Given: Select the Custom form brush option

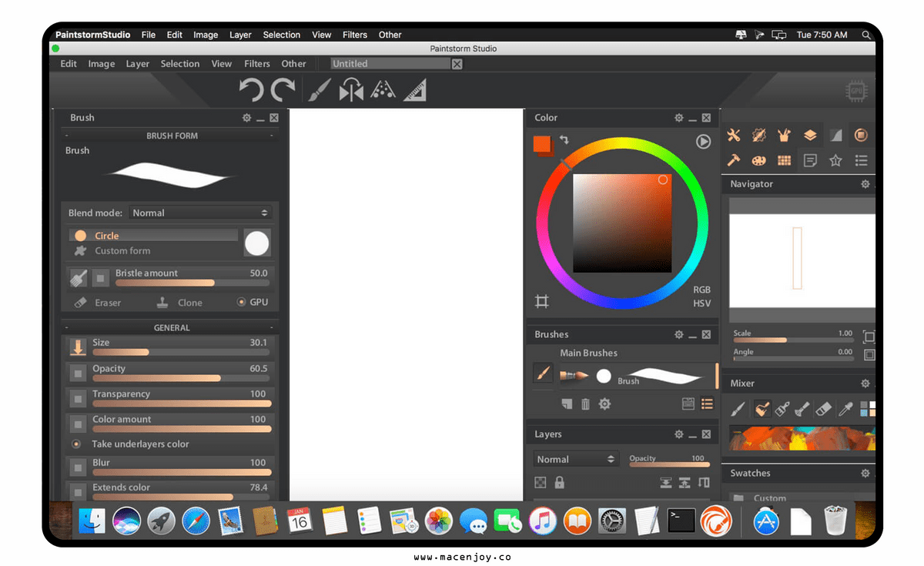Looking at the screenshot, I should tap(122, 251).
